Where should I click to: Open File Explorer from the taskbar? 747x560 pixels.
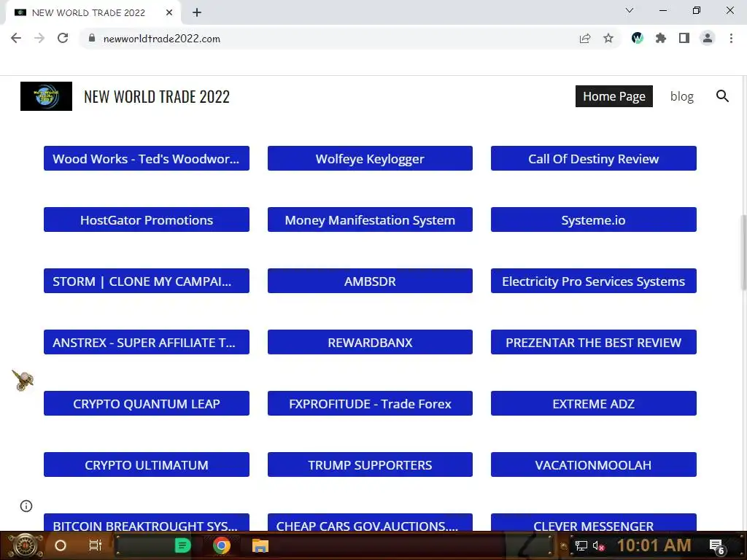click(x=260, y=545)
